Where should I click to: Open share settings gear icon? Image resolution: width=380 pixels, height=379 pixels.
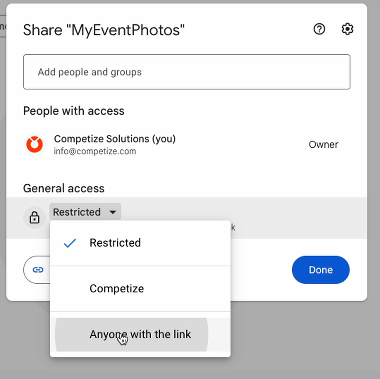(347, 29)
